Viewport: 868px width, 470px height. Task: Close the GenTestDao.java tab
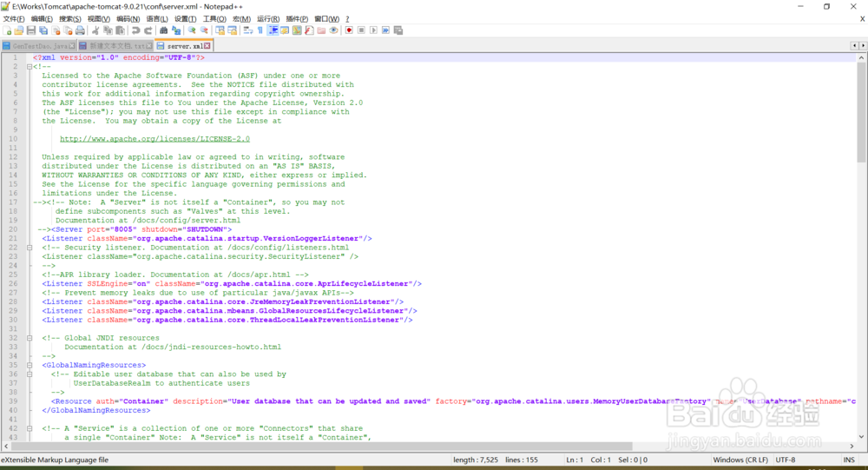click(x=72, y=46)
